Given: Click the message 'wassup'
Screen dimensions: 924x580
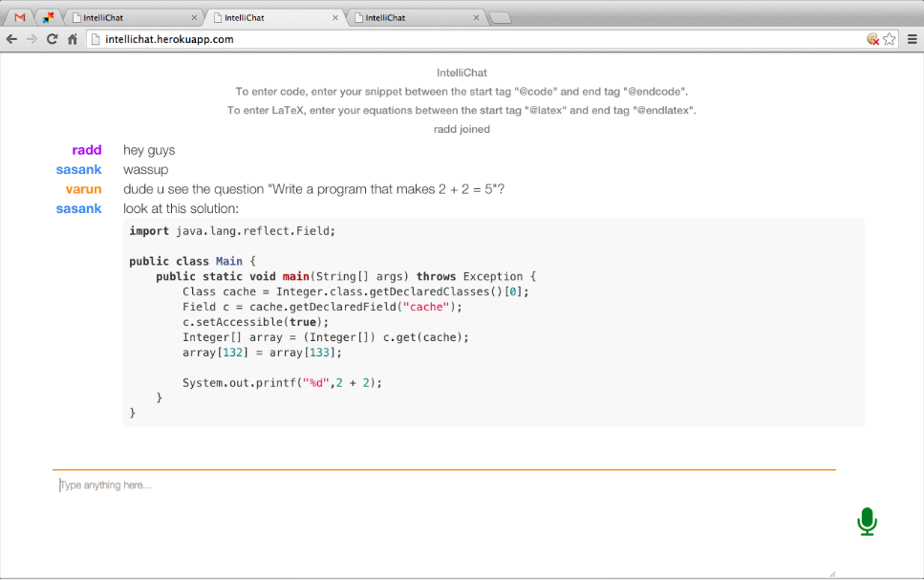Looking at the screenshot, I should [145, 170].
